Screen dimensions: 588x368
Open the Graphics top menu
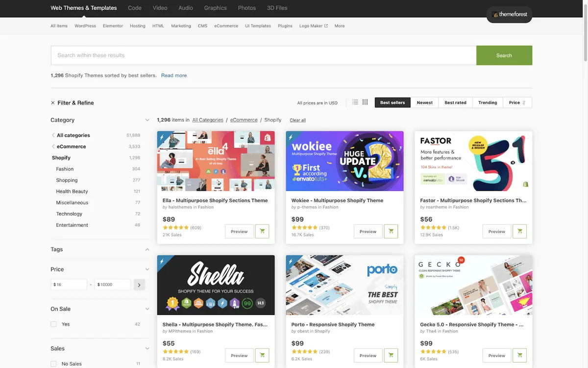point(216,8)
